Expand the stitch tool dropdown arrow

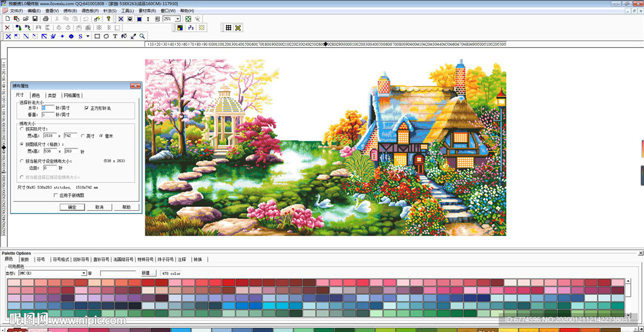point(88,36)
